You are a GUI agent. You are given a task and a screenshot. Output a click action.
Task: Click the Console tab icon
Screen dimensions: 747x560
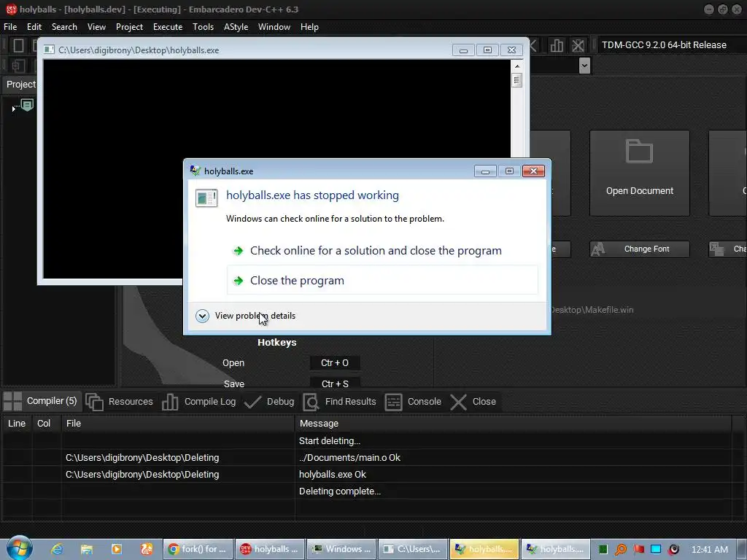[393, 402]
